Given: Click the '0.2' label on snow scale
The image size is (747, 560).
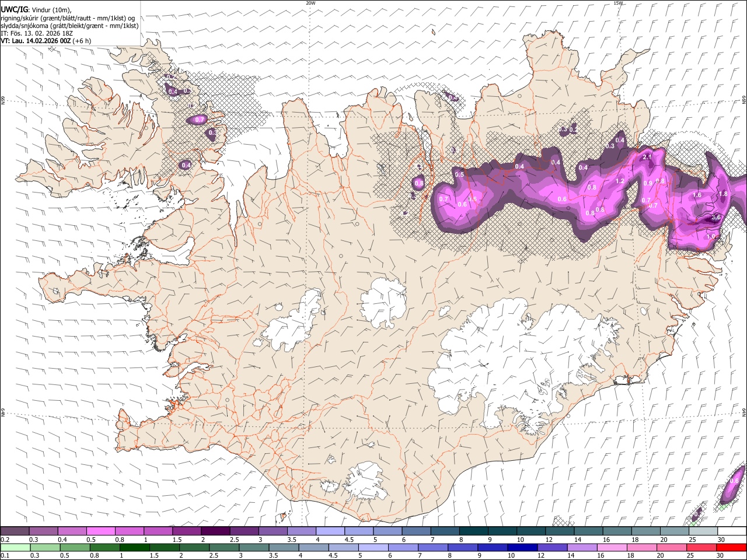Looking at the screenshot, I should (5, 540).
